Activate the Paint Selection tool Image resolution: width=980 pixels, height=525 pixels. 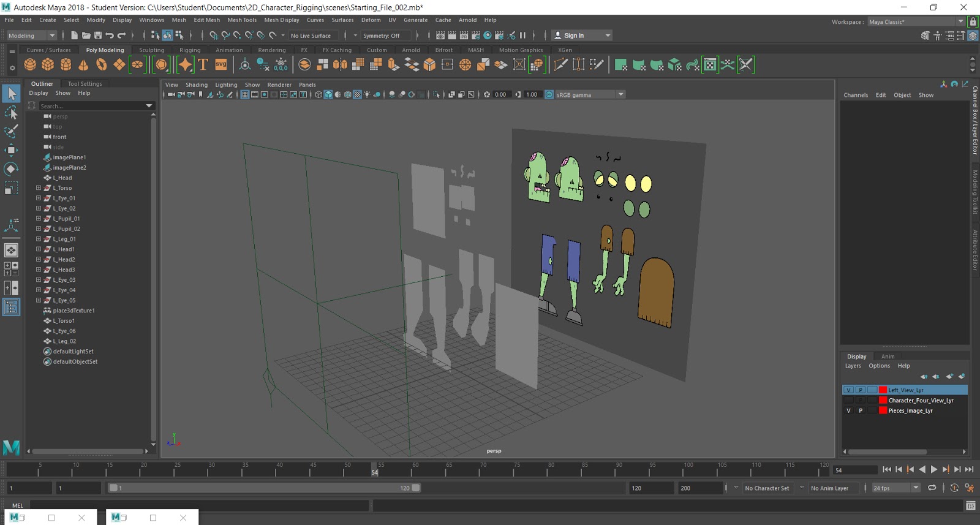click(11, 131)
